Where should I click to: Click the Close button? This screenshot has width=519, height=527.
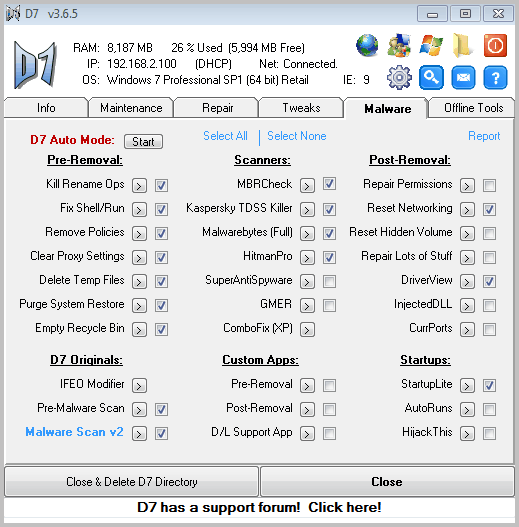tap(387, 482)
